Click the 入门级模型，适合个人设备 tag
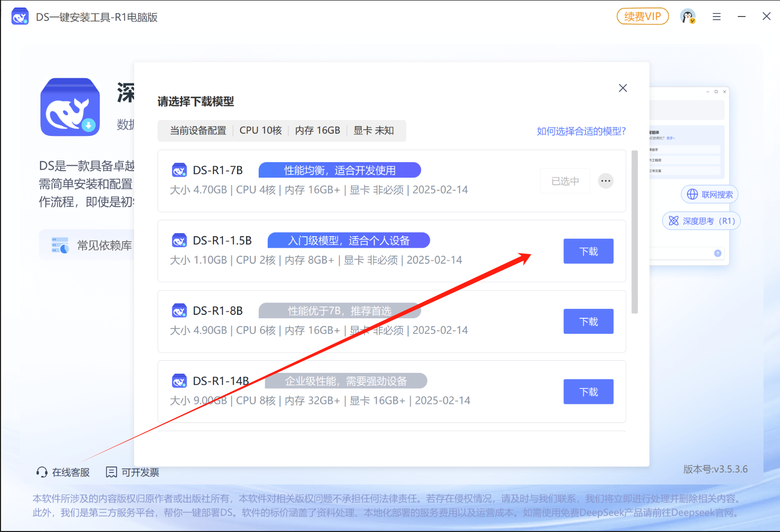Viewport: 780px width, 532px height. tap(349, 240)
